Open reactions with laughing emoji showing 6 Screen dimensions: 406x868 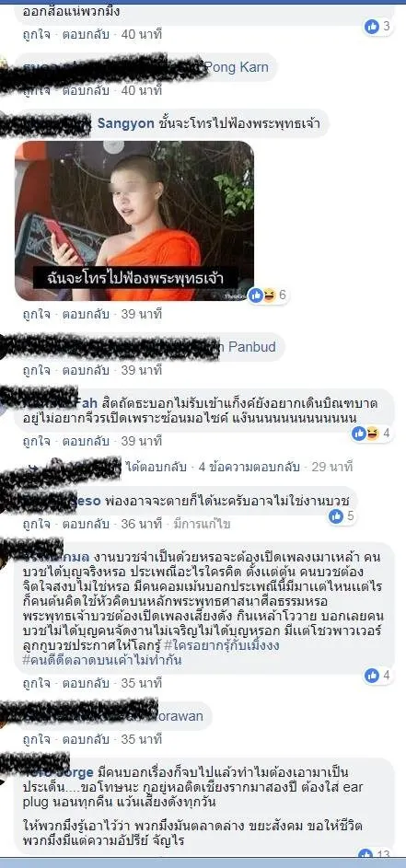tap(268, 295)
